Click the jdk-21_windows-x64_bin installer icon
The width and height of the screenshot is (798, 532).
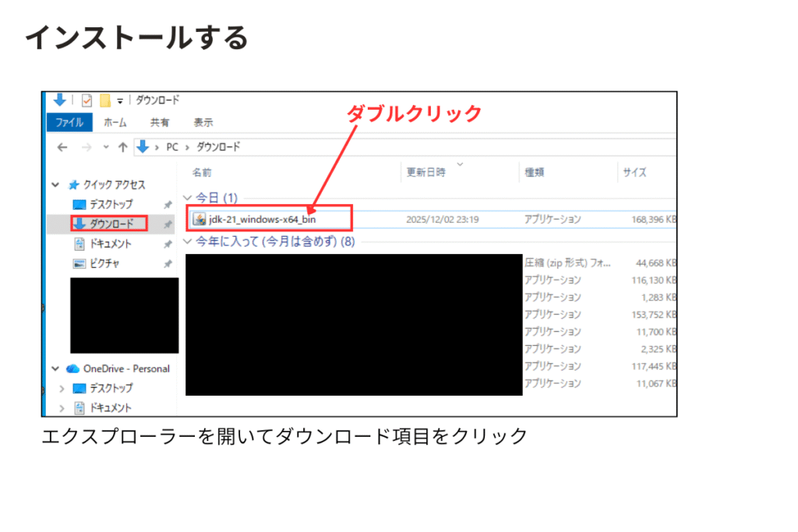(199, 219)
